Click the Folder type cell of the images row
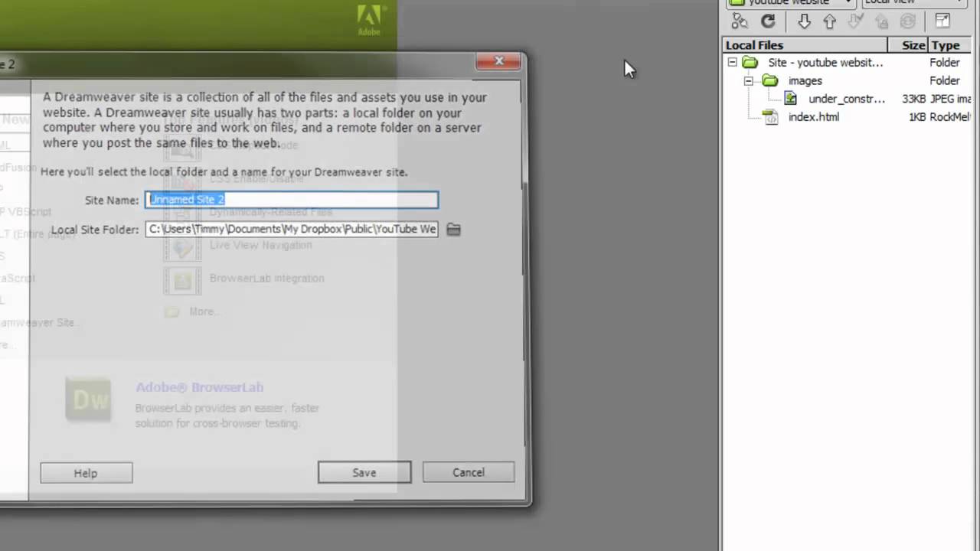The height and width of the screenshot is (551, 980). coord(945,80)
